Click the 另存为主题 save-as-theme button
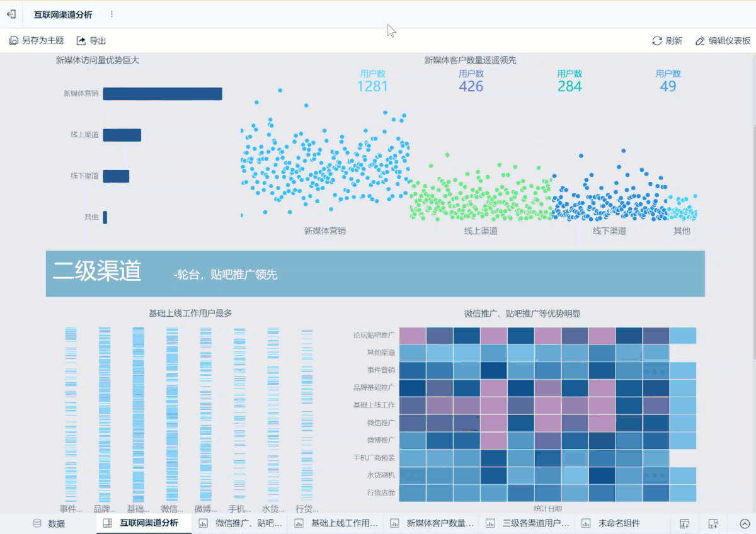756x534 pixels. coord(37,40)
